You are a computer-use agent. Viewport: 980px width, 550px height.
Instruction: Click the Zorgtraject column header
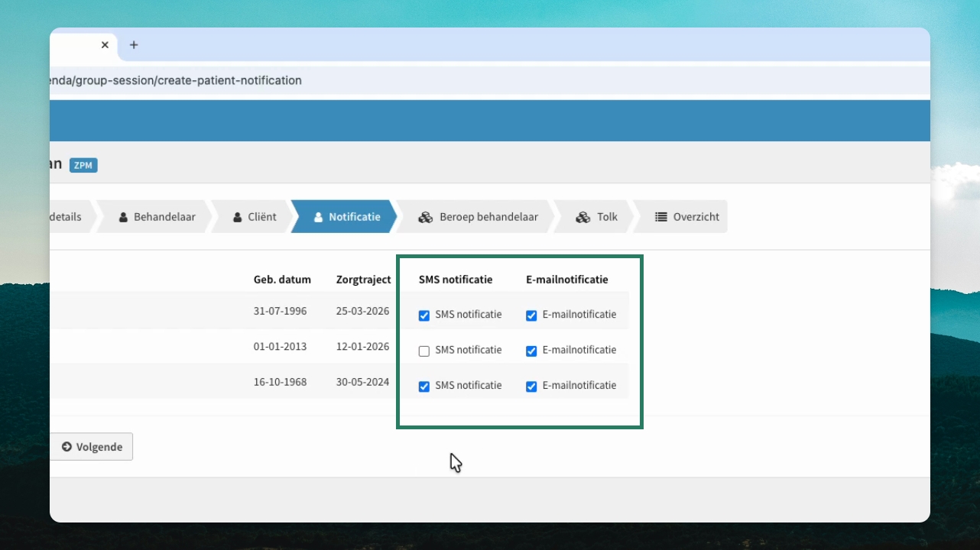point(364,280)
